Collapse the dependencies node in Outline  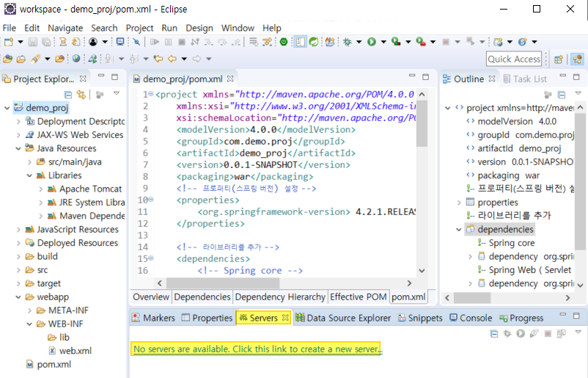click(x=459, y=230)
